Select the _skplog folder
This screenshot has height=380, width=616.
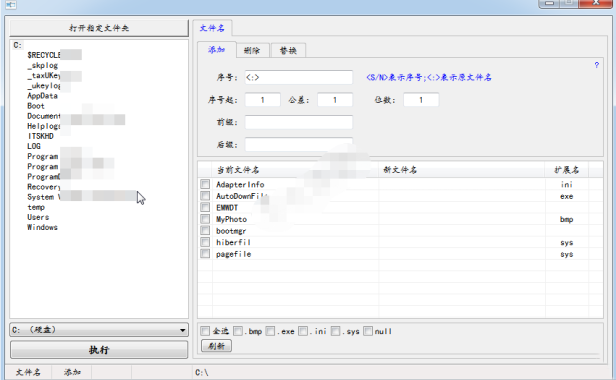tap(42, 65)
